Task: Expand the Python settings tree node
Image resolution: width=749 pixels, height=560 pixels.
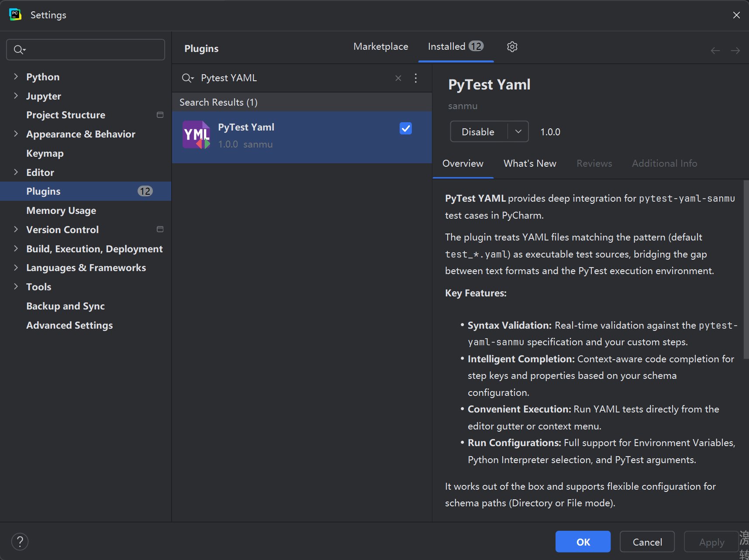Action: [x=16, y=77]
